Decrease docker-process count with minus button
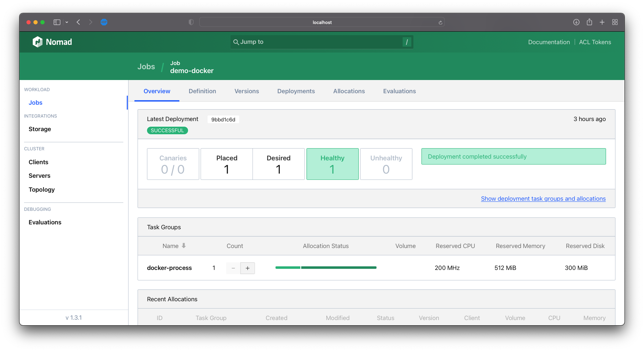 [233, 268]
